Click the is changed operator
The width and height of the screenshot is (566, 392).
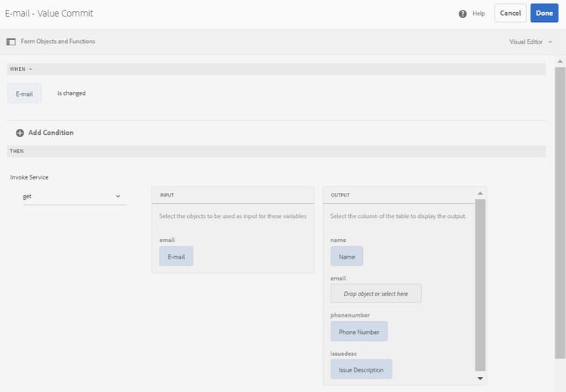(x=72, y=93)
